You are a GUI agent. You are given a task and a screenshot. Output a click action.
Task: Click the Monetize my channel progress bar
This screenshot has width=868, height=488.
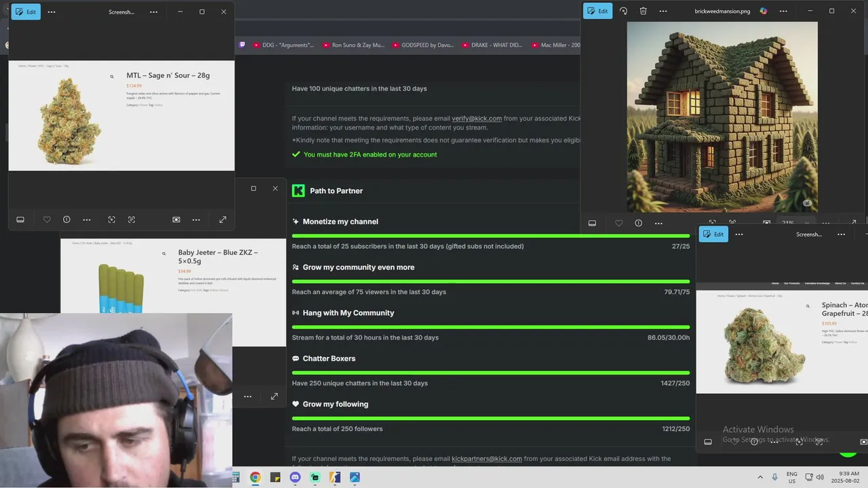pos(491,236)
